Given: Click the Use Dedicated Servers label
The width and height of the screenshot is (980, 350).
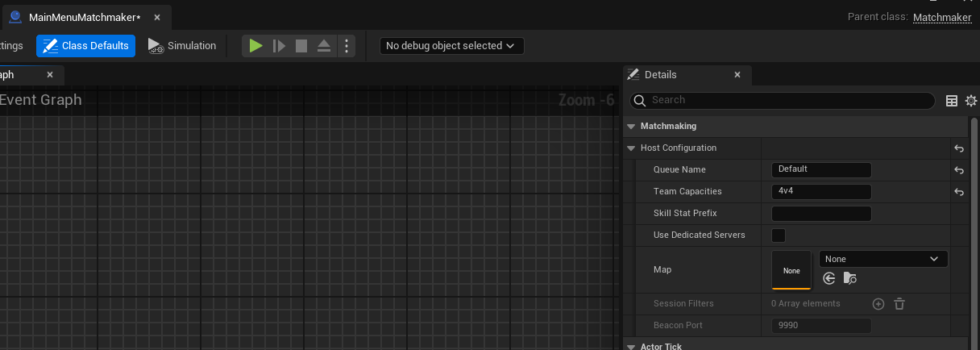Looking at the screenshot, I should [x=699, y=235].
